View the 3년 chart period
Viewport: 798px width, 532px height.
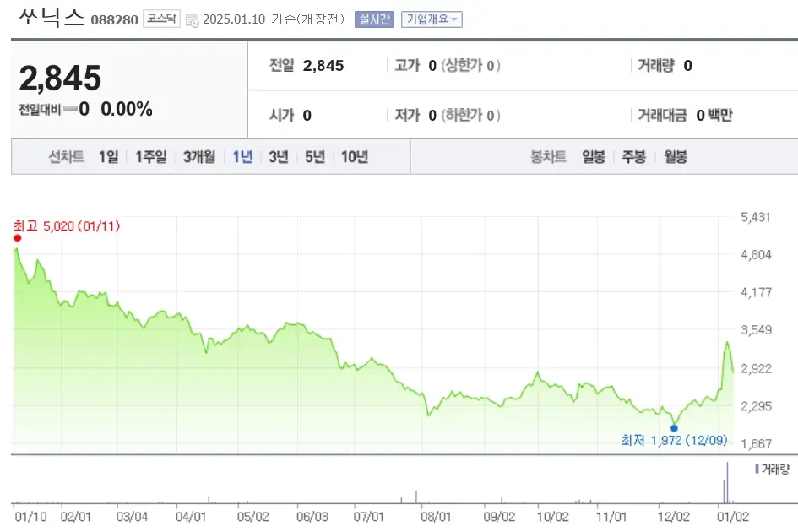(277, 156)
